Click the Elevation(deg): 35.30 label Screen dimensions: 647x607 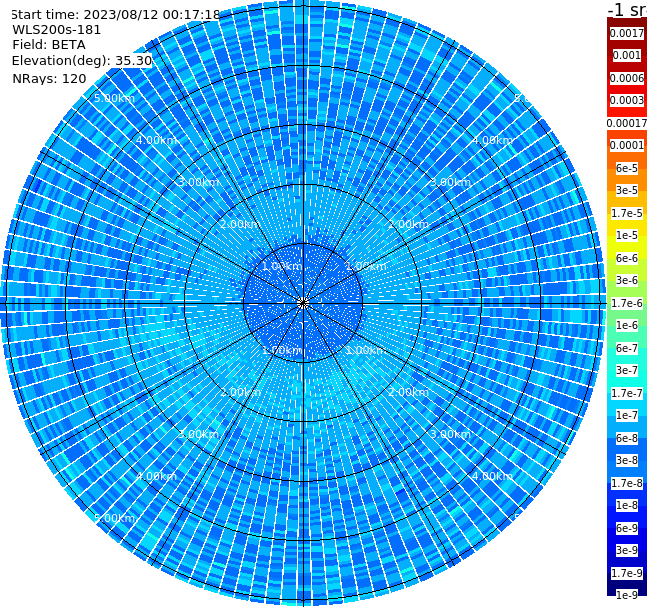pos(82,61)
